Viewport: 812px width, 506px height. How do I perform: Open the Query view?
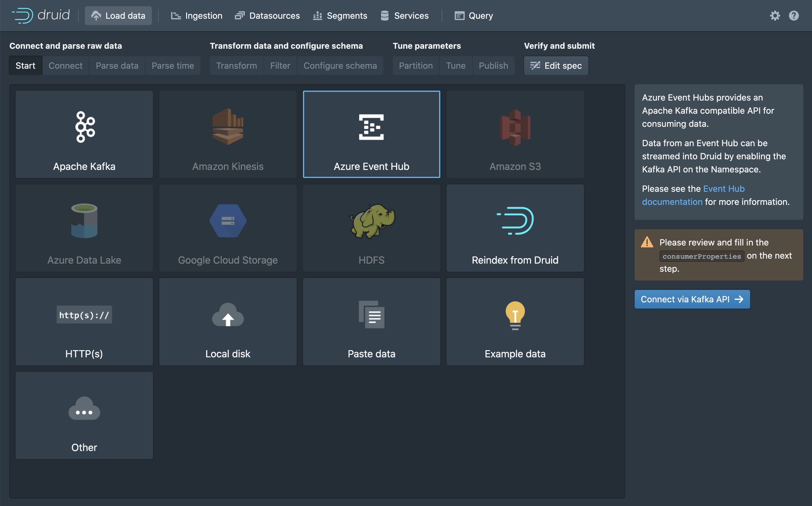[x=474, y=16]
